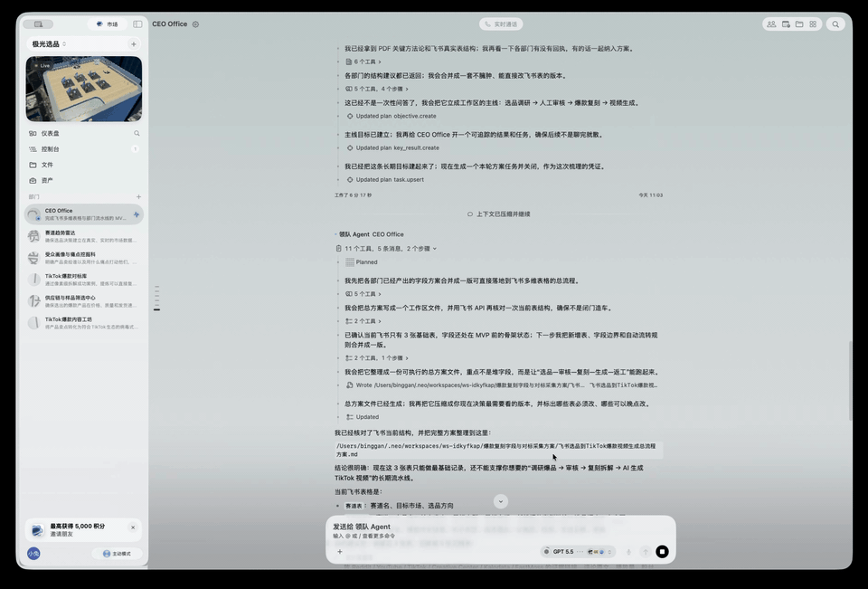
Task: Click the Live office preview thumbnail
Action: point(83,89)
